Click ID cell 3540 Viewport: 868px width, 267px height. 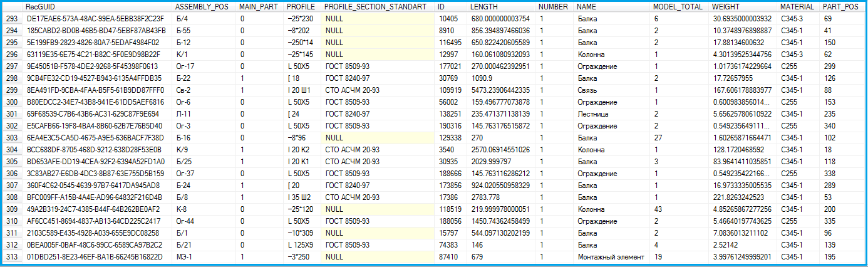point(451,150)
